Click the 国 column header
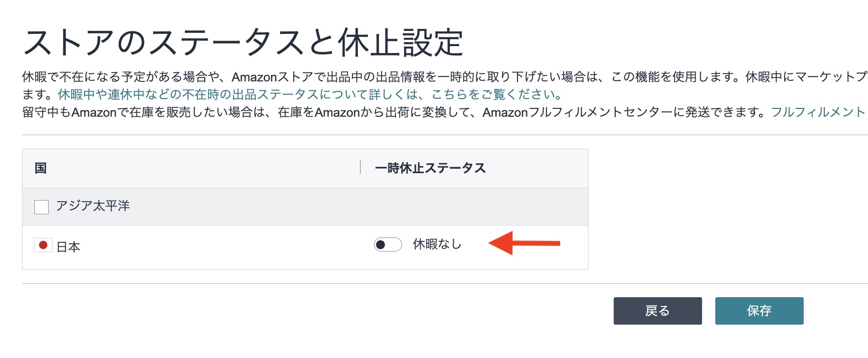868x358 pixels. click(x=41, y=168)
